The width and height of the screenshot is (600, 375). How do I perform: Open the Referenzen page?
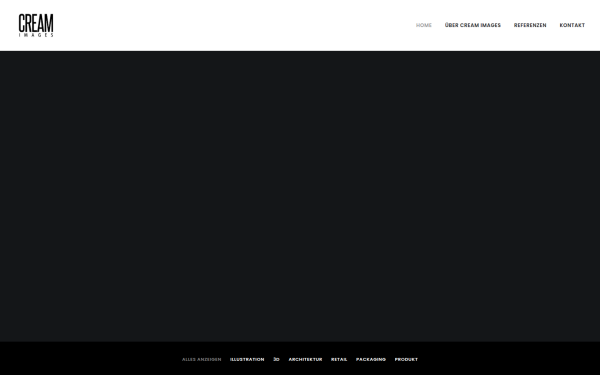pyautogui.click(x=530, y=25)
